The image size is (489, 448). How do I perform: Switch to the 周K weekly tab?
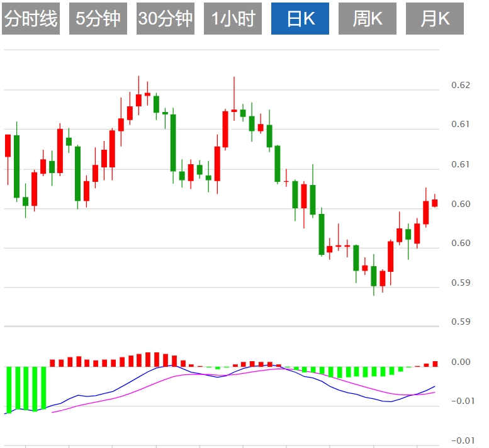pos(368,18)
